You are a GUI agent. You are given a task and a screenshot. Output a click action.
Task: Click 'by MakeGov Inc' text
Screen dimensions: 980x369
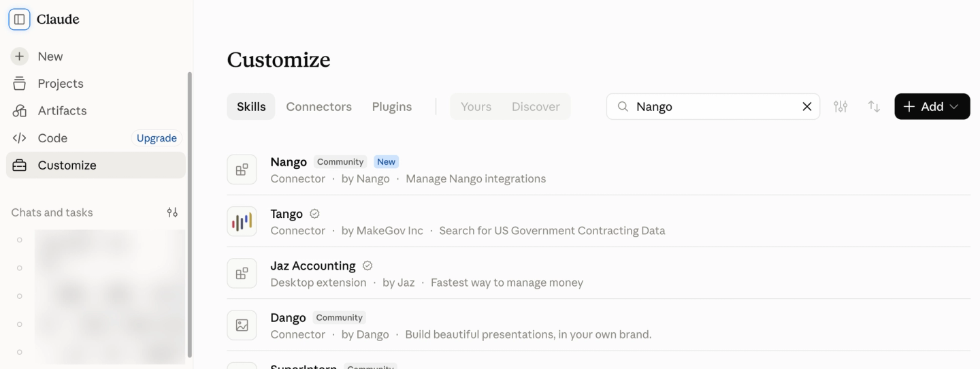[382, 231]
